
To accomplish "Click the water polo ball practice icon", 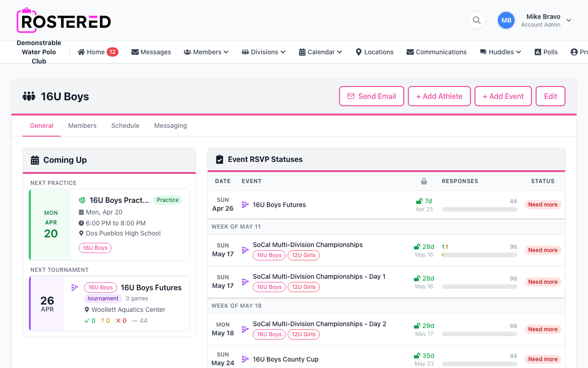I will point(82,200).
